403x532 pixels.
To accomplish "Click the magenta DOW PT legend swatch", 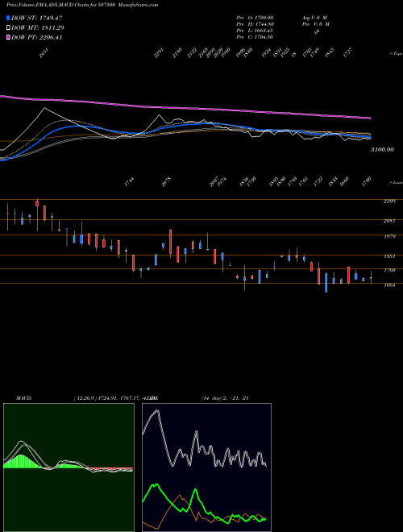I will [x=8, y=38].
